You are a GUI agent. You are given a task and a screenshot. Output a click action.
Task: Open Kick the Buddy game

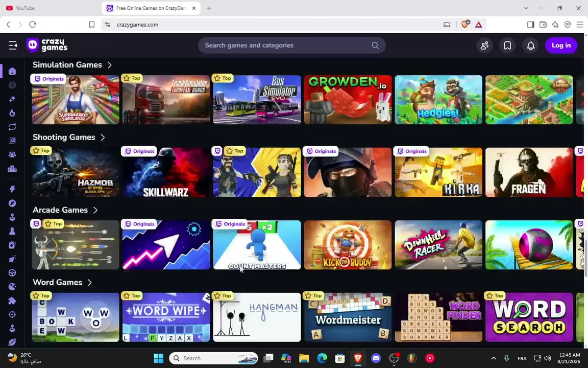click(348, 245)
